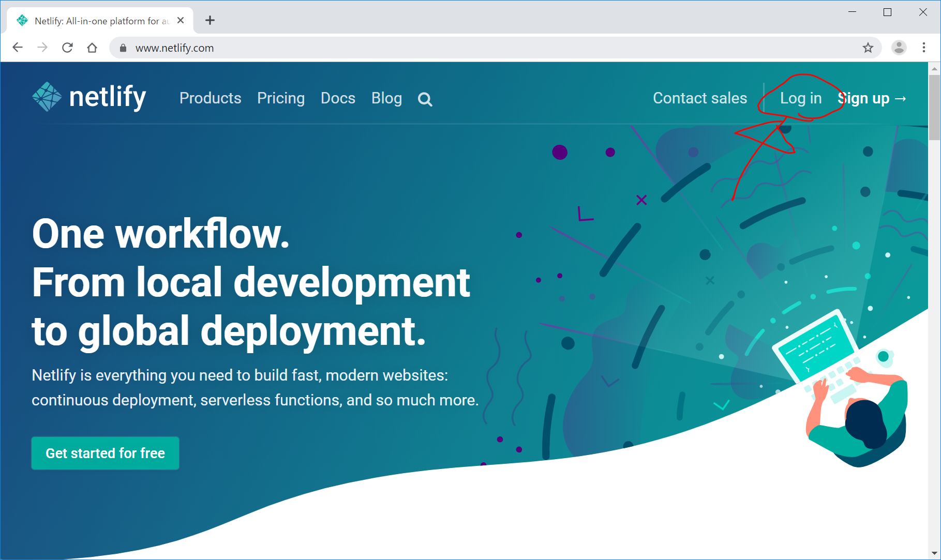
Task: Open the site search magnifier icon
Action: click(x=425, y=99)
